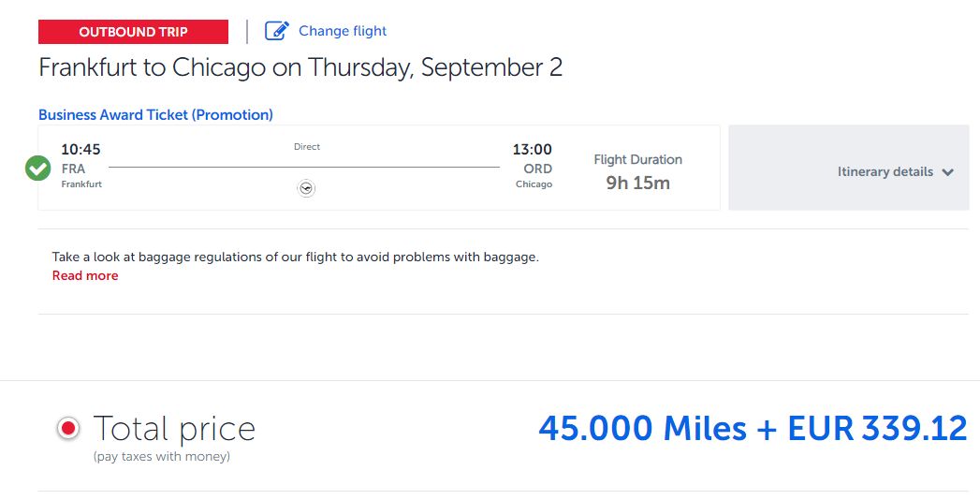Screen dimensions: 980x500
Task: Click the chevron arrow next to Itinerary details
Action: [x=948, y=172]
